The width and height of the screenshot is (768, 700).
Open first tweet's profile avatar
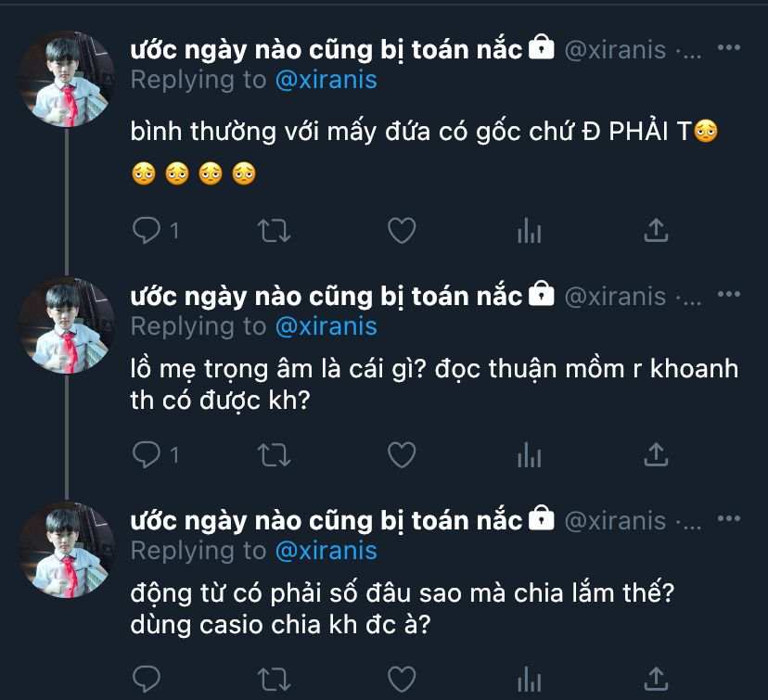tap(66, 79)
